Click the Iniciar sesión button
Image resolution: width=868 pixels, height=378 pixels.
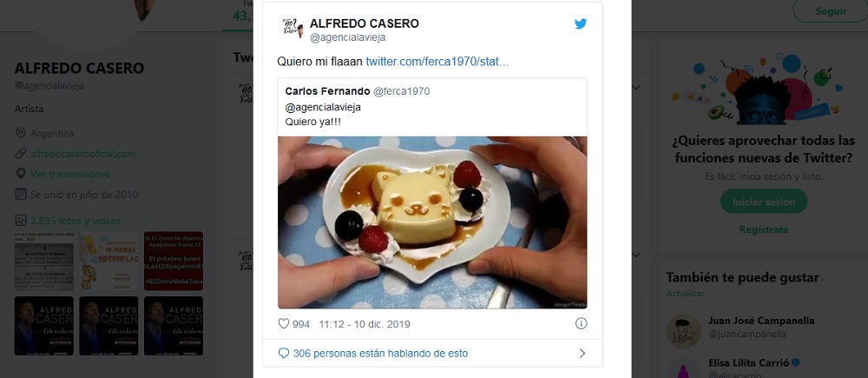763,202
